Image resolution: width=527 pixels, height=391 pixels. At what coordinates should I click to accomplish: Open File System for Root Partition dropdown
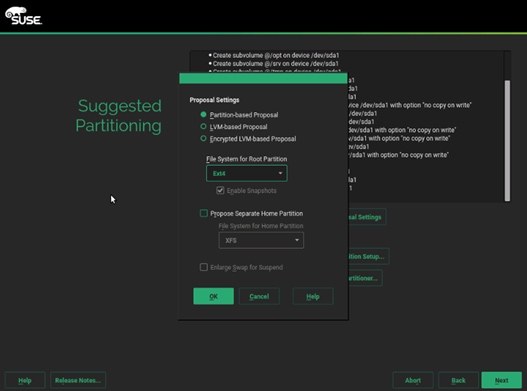(x=247, y=173)
